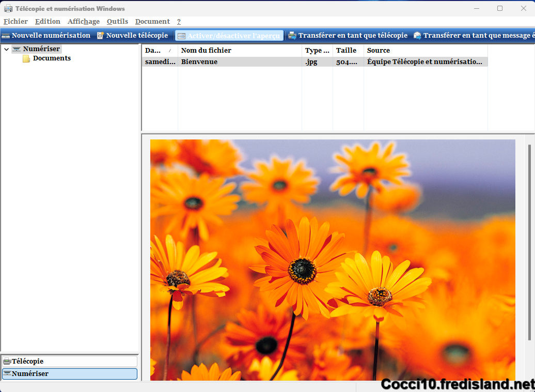Maximize the Télécopie et numérisation window
Image resolution: width=535 pixels, height=392 pixels.
click(500, 8)
